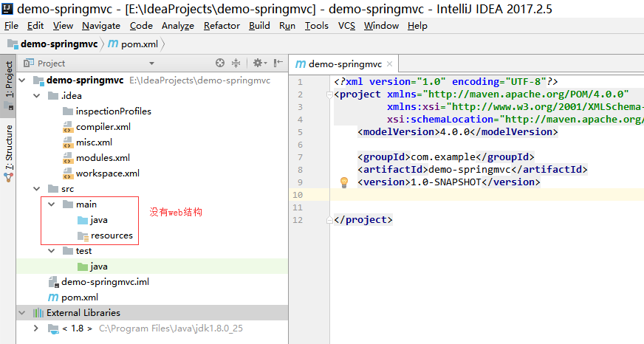Click the IntelliJ IDEA logo in title bar

[x=7, y=8]
